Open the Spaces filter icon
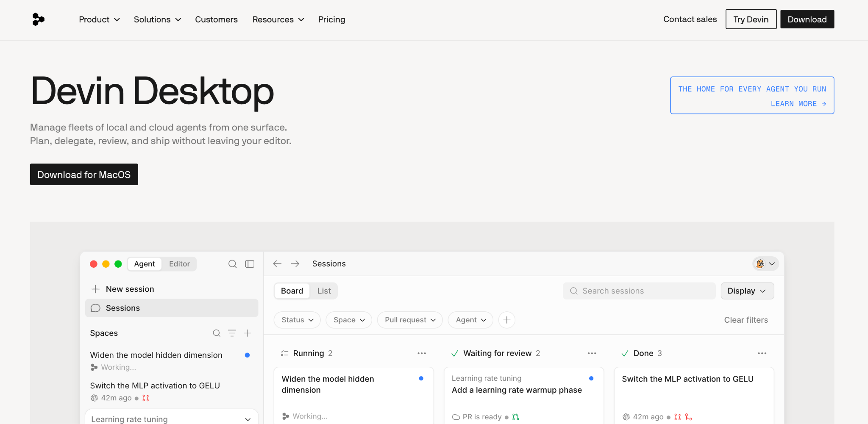 point(232,333)
